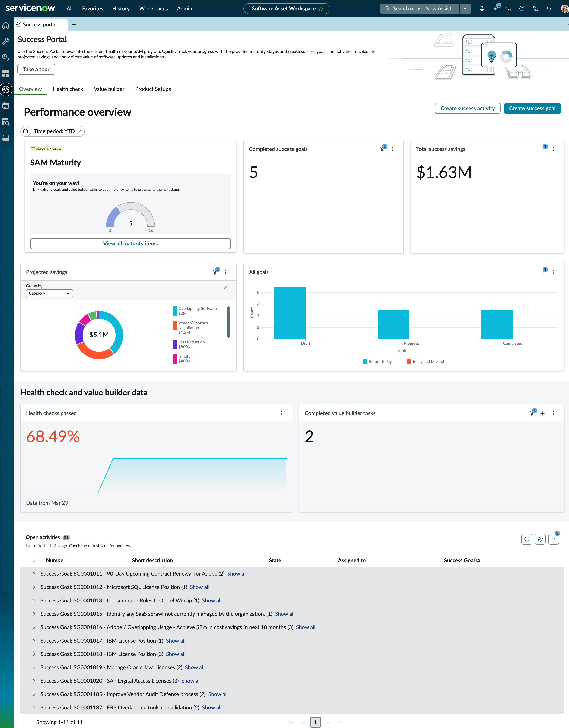
Task: Refresh the Open activities list
Action: click(x=527, y=539)
